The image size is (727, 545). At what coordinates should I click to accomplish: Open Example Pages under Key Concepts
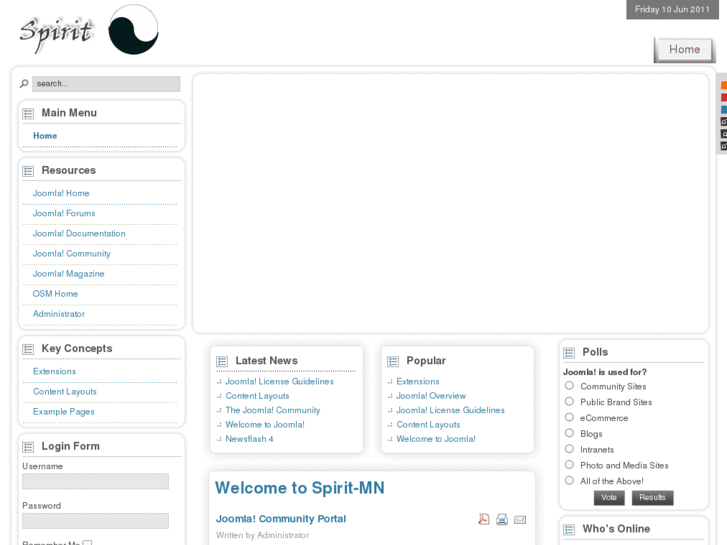64,412
